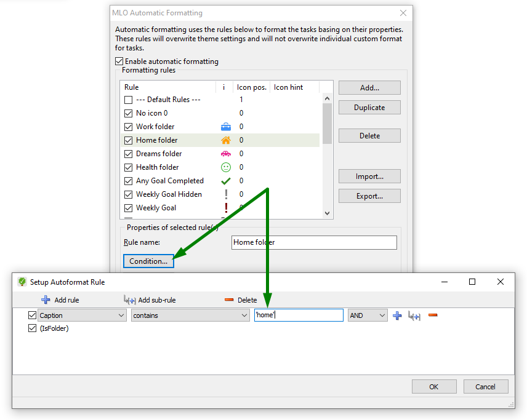This screenshot has width=527, height=420.
Task: Toggle the (IsFolder) condition checkbox
Action: point(32,328)
